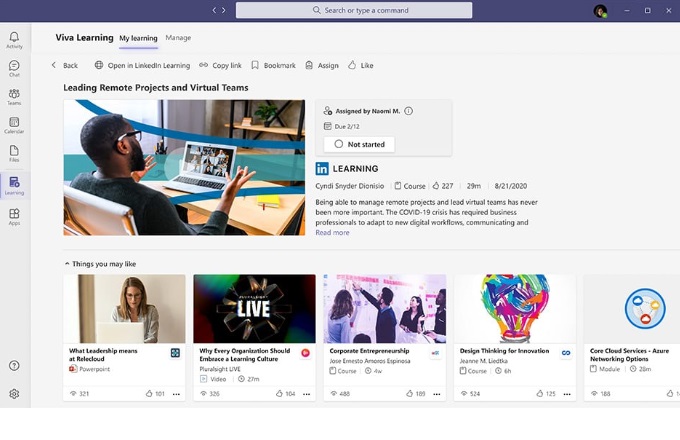This screenshot has width=680, height=440.
Task: Like the Corporate Entrepreneurship card
Action: coord(415,394)
